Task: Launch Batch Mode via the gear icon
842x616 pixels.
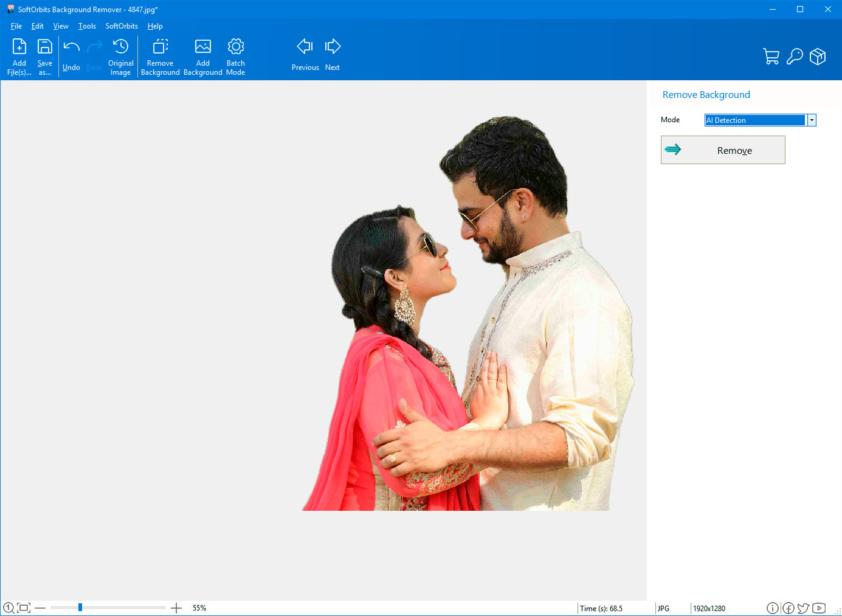Action: click(235, 46)
